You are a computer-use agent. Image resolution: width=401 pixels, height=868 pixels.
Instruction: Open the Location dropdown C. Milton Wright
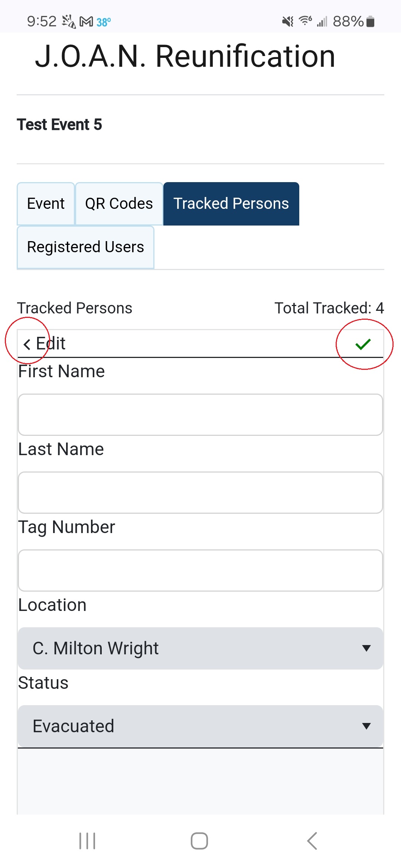[x=200, y=648]
